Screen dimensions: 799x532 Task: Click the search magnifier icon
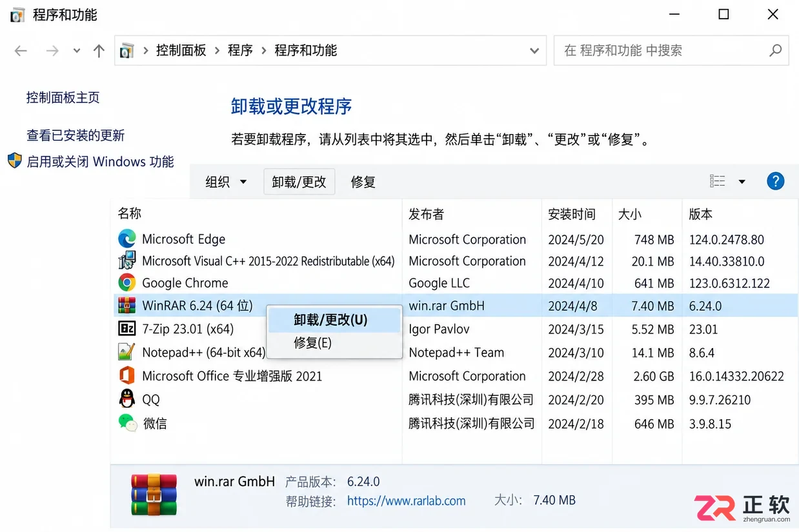[775, 50]
